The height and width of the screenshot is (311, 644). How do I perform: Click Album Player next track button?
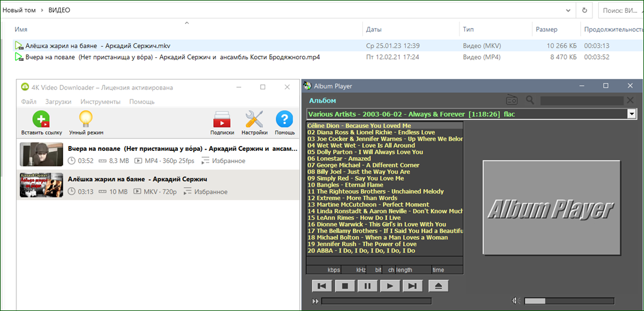(413, 286)
